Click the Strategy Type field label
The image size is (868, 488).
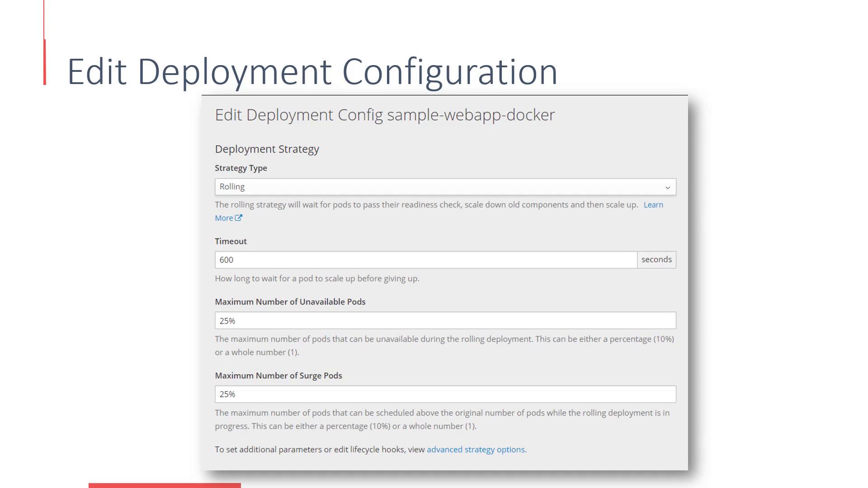[x=241, y=168]
